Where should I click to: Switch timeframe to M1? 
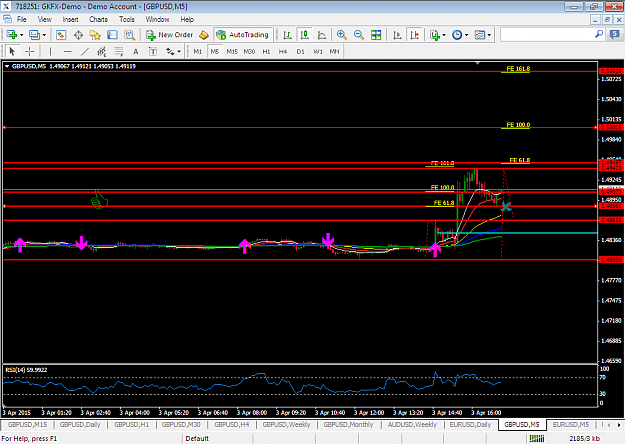(198, 51)
